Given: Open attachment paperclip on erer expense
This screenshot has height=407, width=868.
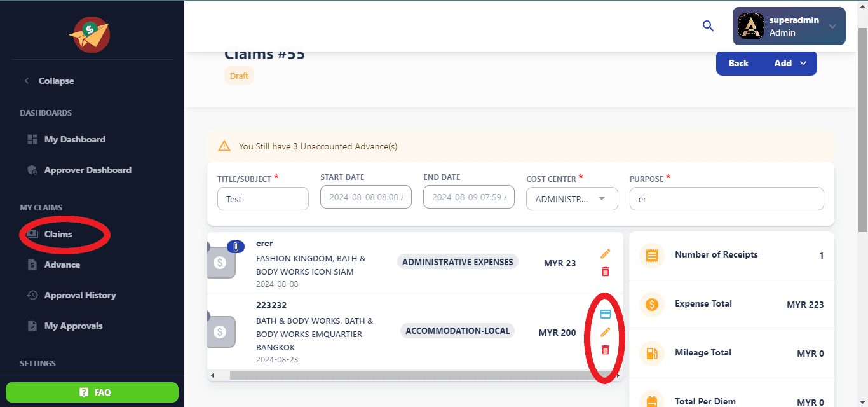Looking at the screenshot, I should tap(236, 247).
